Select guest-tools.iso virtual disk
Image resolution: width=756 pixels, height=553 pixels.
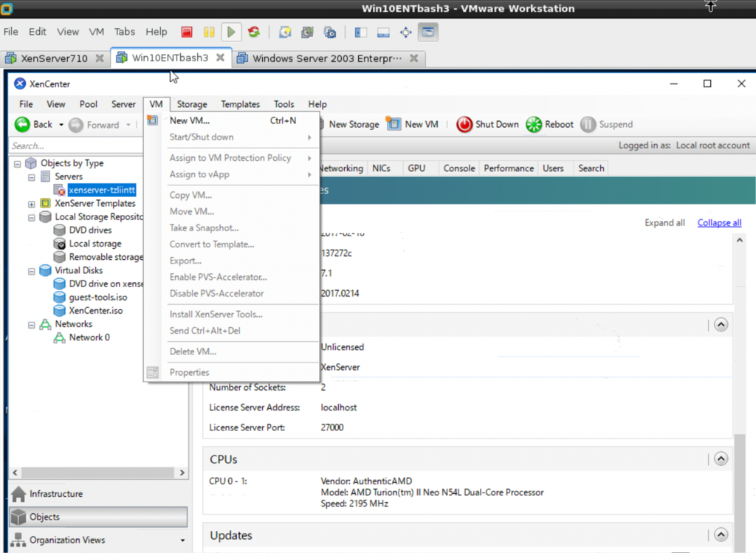pyautogui.click(x=98, y=298)
